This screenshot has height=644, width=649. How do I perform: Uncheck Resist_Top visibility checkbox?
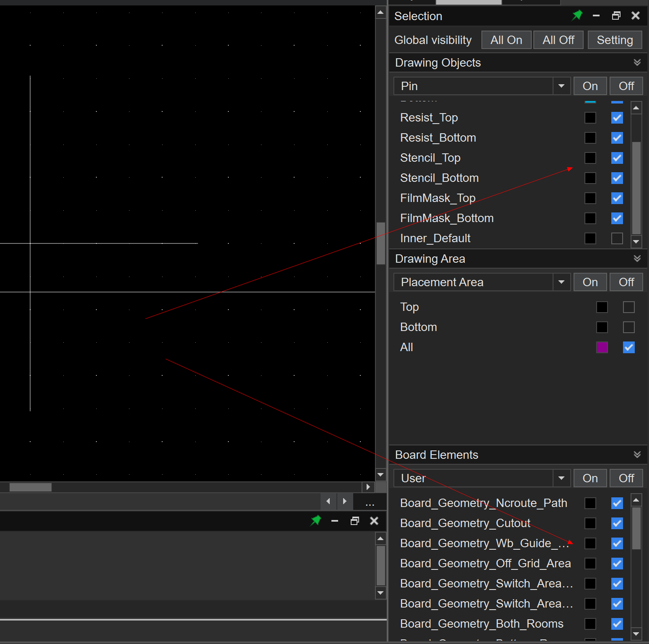click(x=617, y=118)
